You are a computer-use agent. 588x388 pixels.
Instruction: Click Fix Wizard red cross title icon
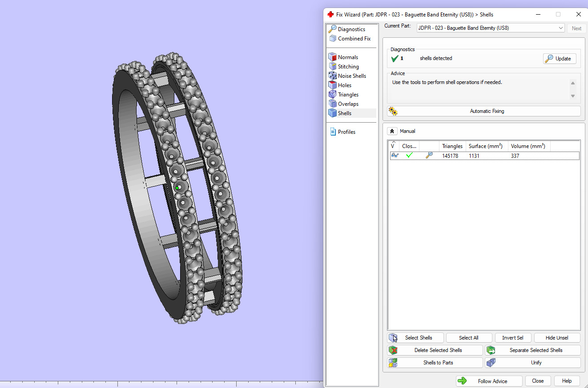[x=330, y=15]
